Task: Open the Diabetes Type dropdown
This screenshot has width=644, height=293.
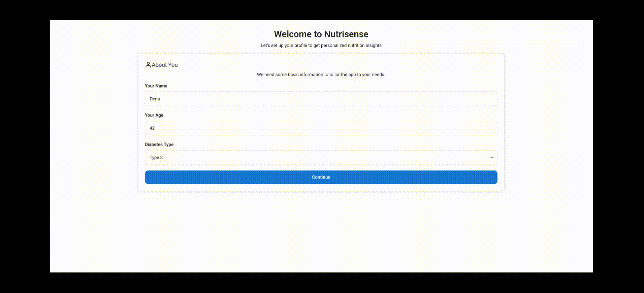Action: 321,158
